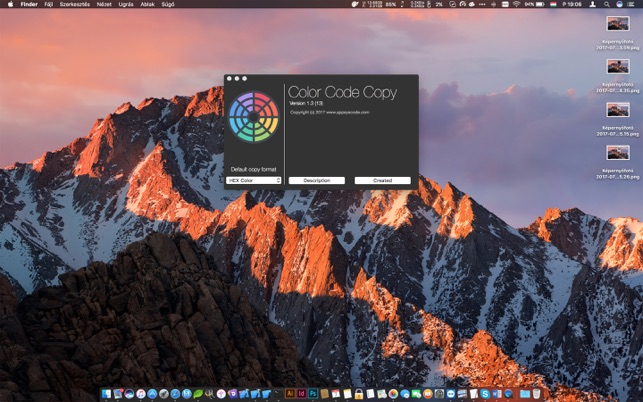Open iTunes from the dock
The height and width of the screenshot is (402, 643).
[x=141, y=394]
